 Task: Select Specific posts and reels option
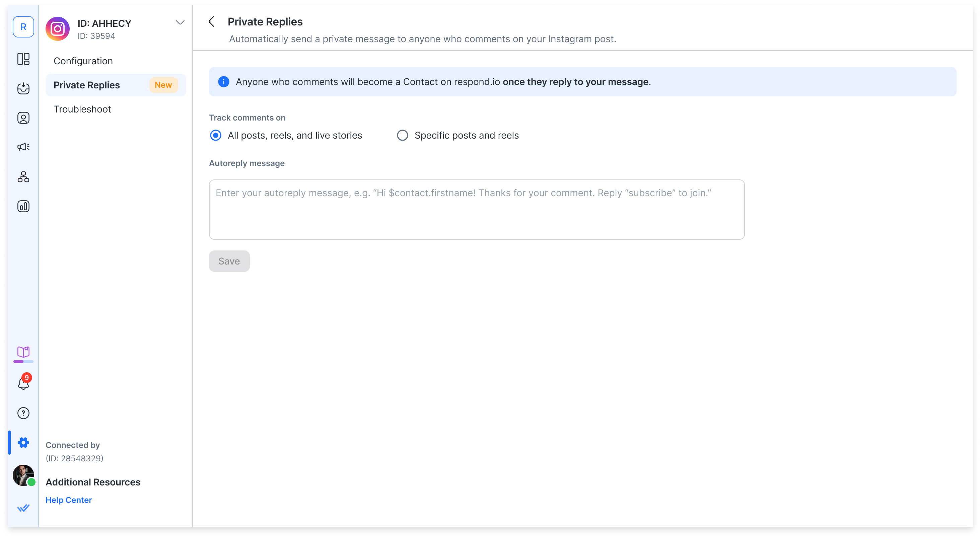(x=402, y=135)
